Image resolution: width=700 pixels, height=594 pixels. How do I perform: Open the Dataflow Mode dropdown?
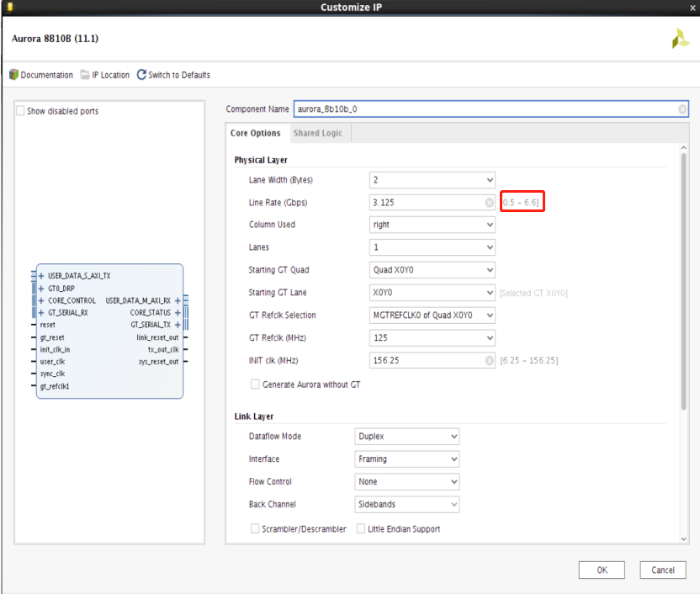pos(406,436)
